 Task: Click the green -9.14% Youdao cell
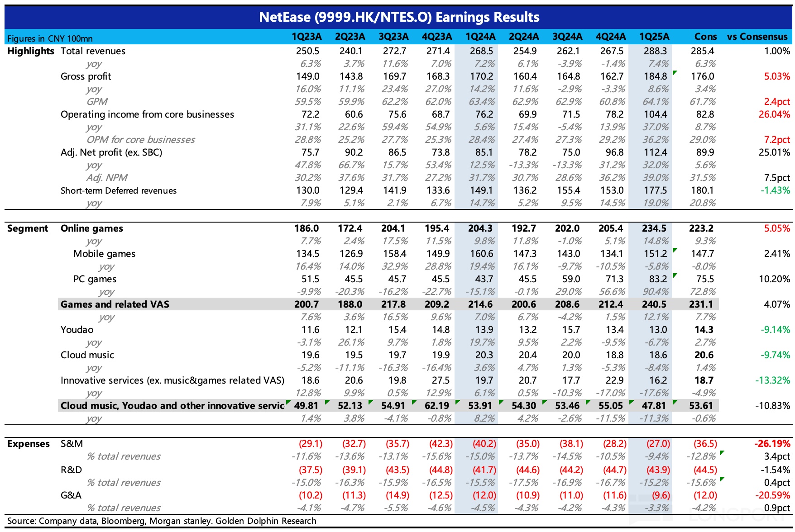click(x=776, y=330)
